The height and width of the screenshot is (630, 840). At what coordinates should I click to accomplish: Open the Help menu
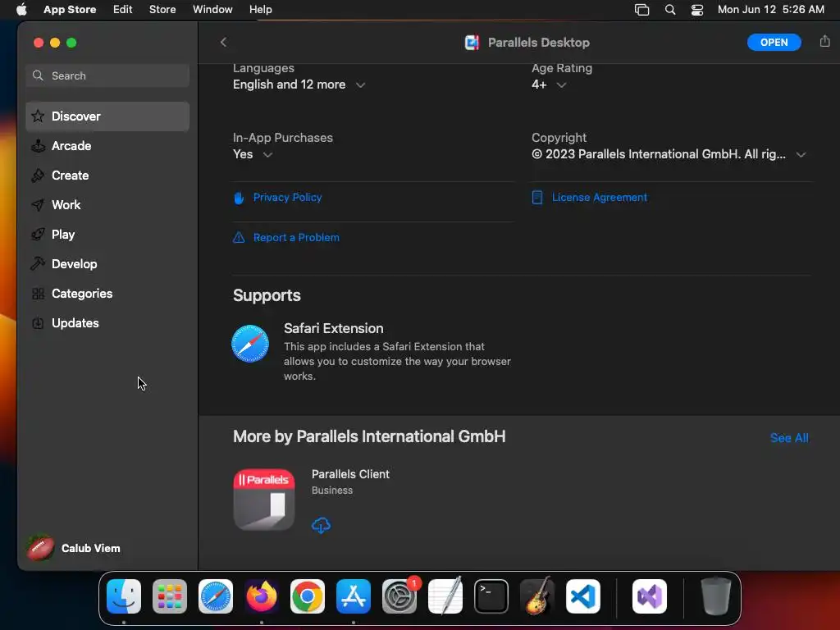(260, 10)
